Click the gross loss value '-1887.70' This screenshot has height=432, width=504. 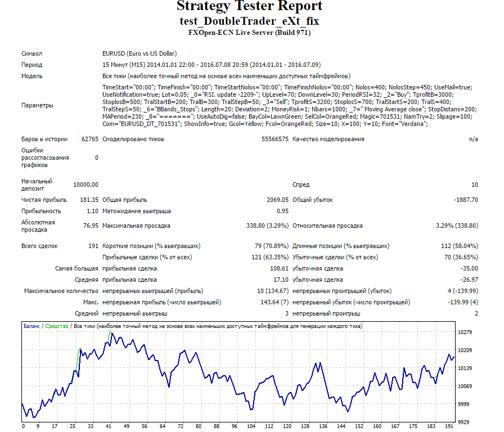[x=466, y=200]
